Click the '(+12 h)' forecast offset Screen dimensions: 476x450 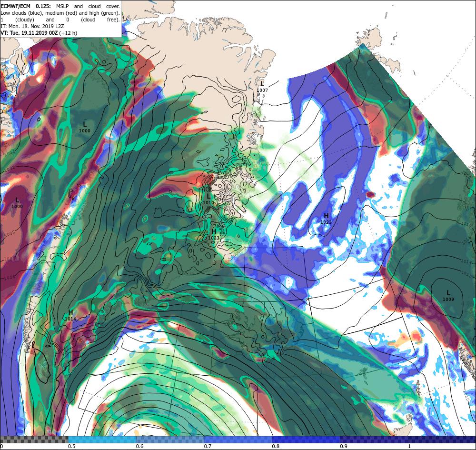pos(68,33)
